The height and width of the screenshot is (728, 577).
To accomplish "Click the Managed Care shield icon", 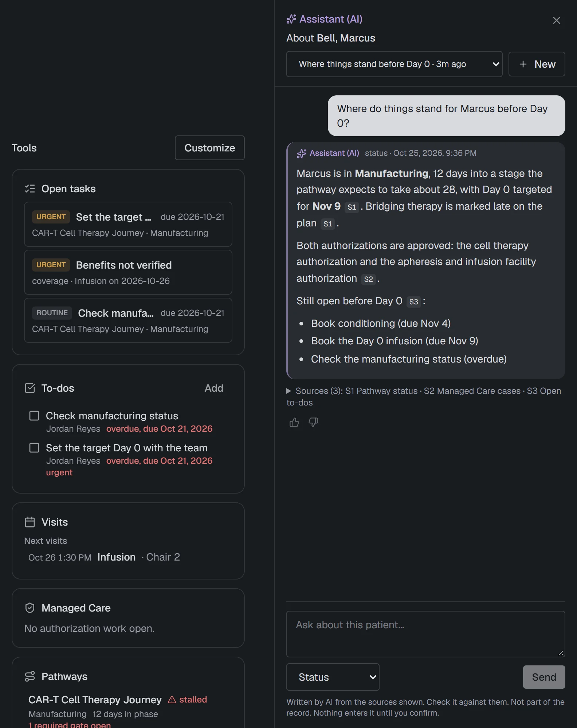I will [30, 608].
